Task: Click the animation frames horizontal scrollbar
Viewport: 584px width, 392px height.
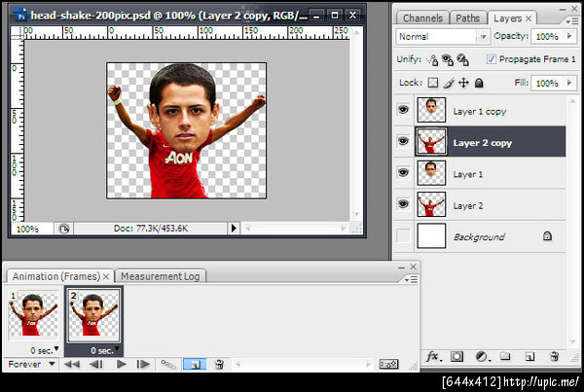Action: coord(303,364)
